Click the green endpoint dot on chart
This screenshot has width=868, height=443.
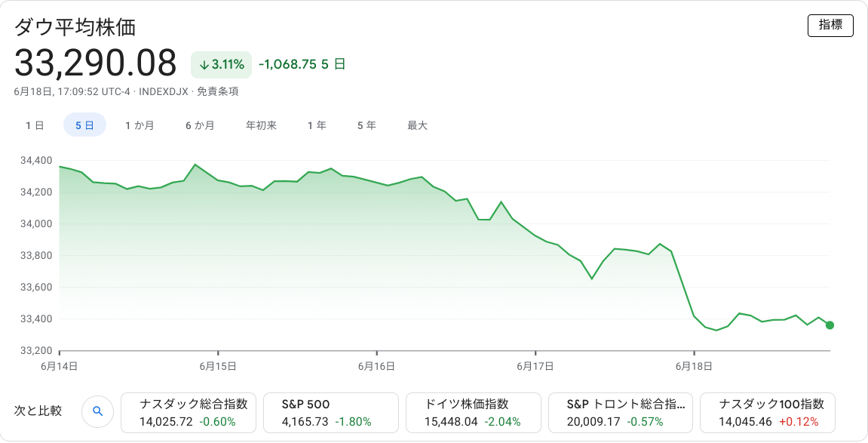pyautogui.click(x=830, y=325)
